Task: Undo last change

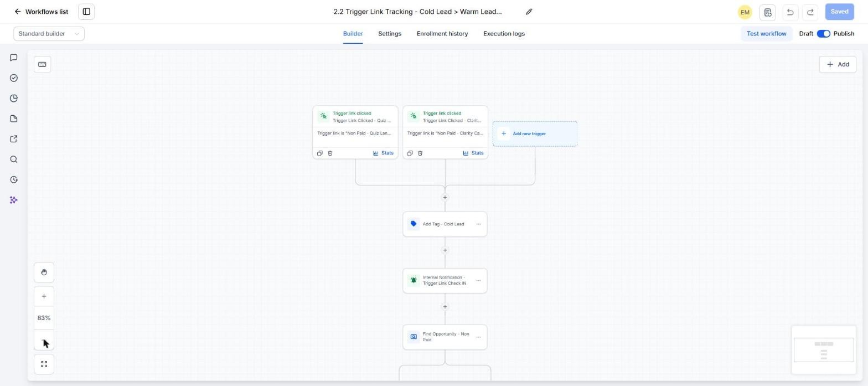Action: (790, 12)
